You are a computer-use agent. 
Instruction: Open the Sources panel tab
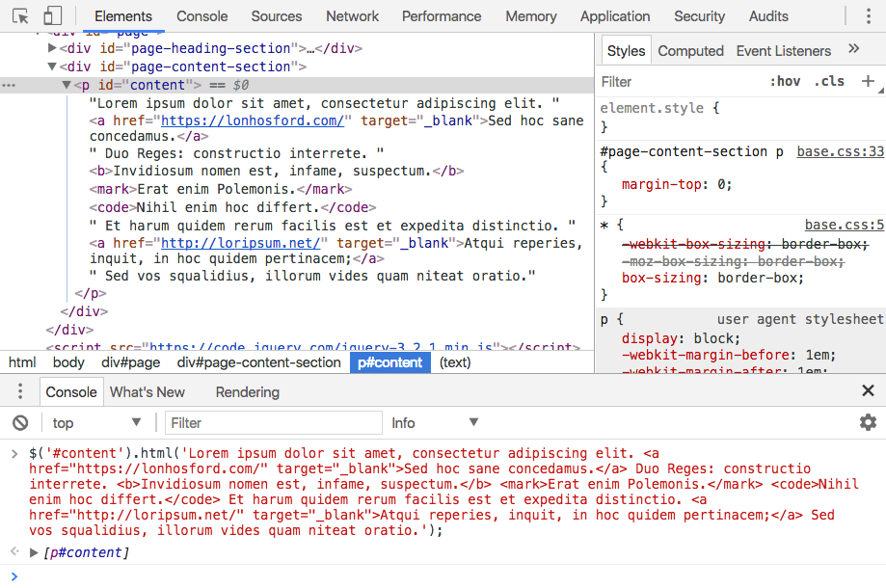[277, 16]
